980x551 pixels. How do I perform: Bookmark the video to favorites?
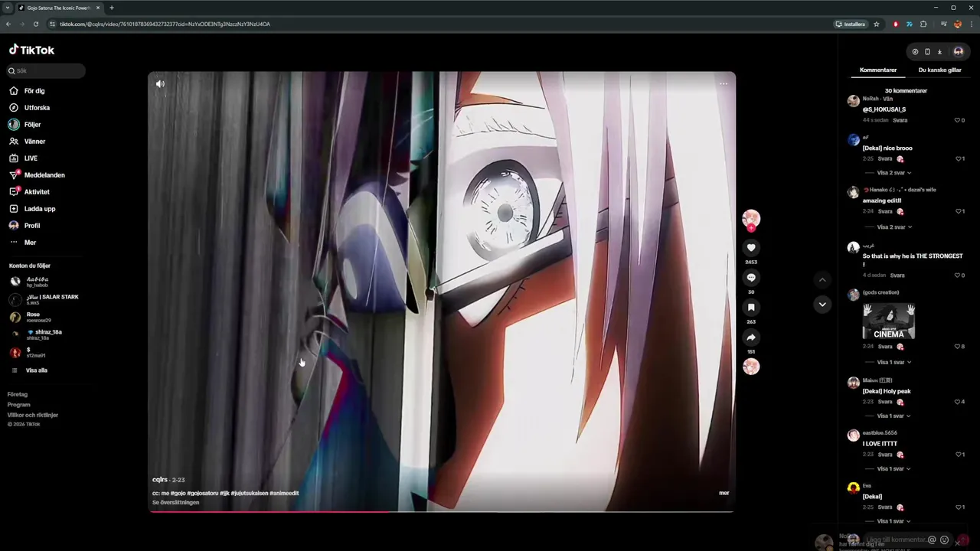pyautogui.click(x=751, y=308)
